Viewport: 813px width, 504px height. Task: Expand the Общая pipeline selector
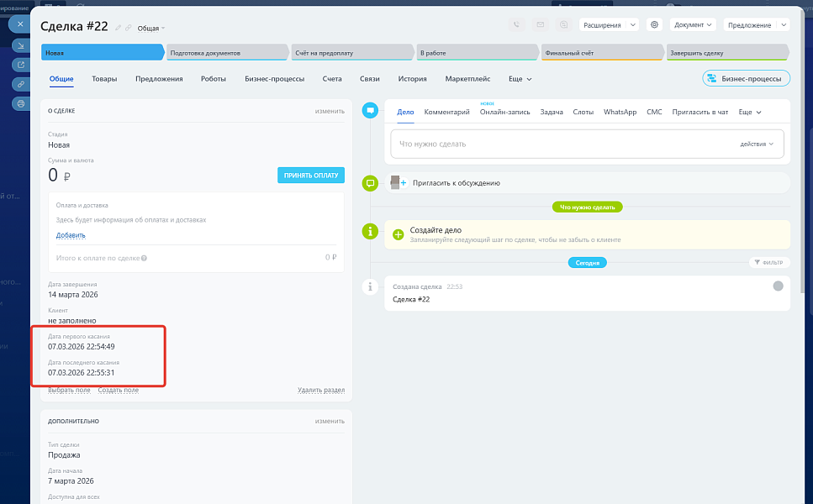[x=151, y=29]
